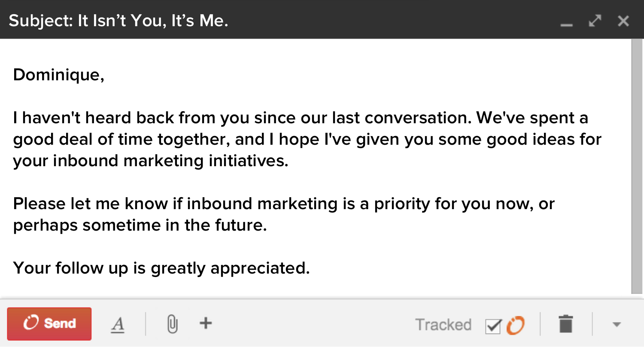Minimize the compose window
This screenshot has width=644, height=347.
(x=567, y=22)
